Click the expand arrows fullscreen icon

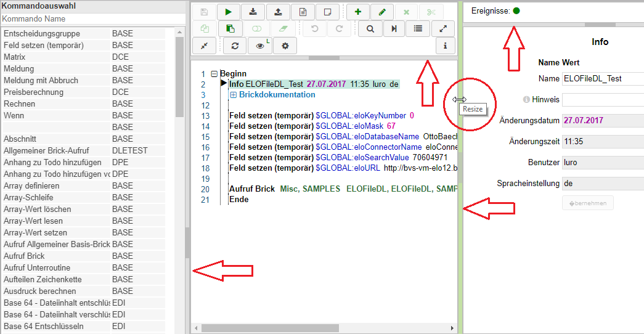click(442, 28)
